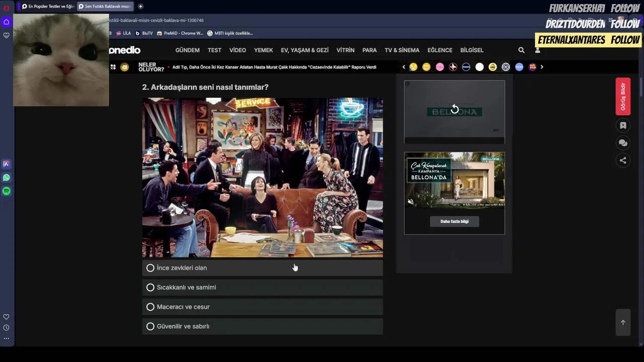Select answer İnce zevkleri olan
The image size is (644, 362).
coord(262,268)
